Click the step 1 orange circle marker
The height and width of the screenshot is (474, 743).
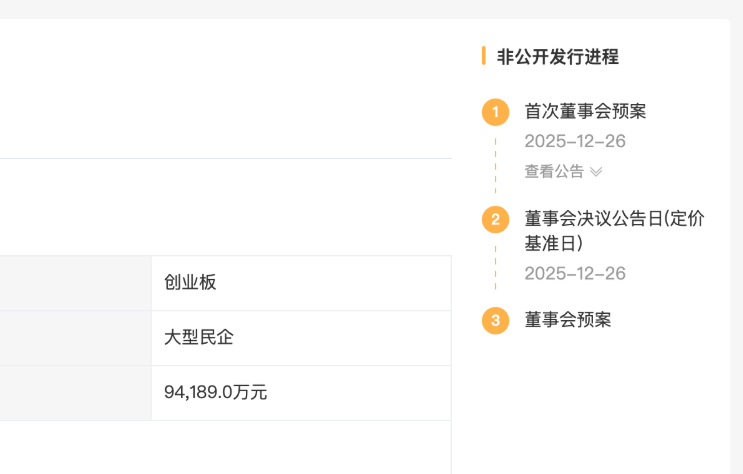495,112
